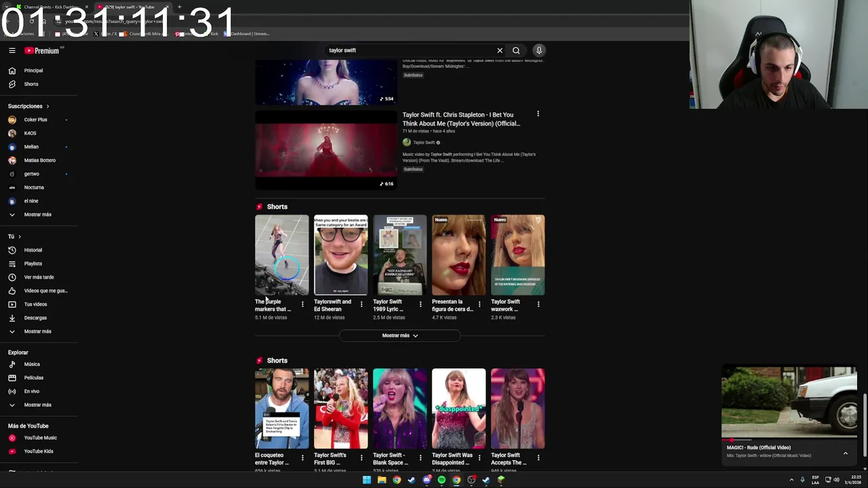This screenshot has width=868, height=488.
Task: Open options for Taylor Swift Accepts The short
Action: click(x=538, y=458)
